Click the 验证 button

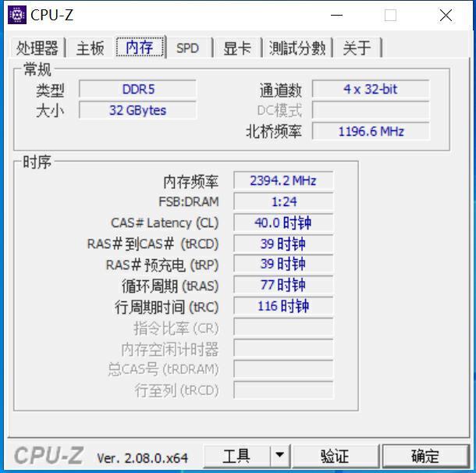tap(336, 456)
